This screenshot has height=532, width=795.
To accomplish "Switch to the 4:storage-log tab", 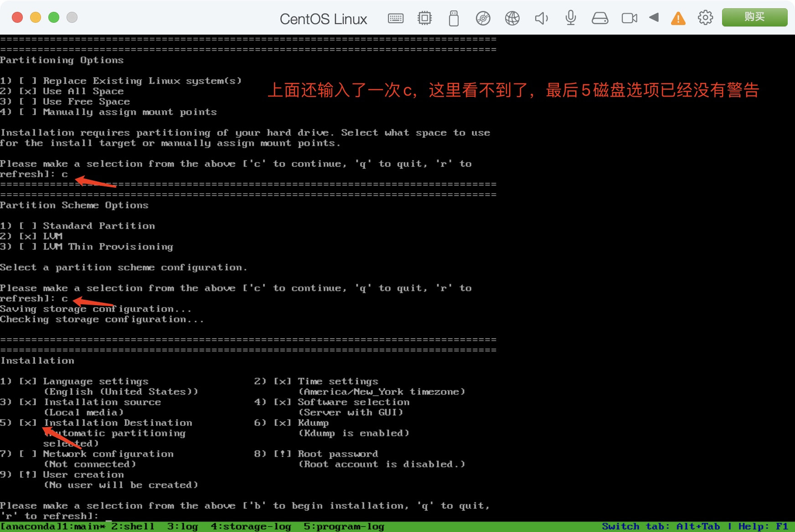I will (x=251, y=527).
